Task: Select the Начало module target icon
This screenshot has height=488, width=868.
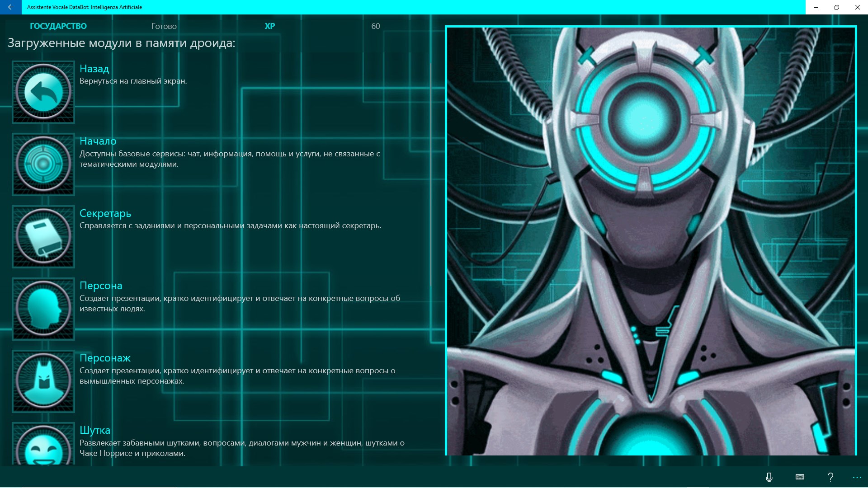Action: coord(43,164)
